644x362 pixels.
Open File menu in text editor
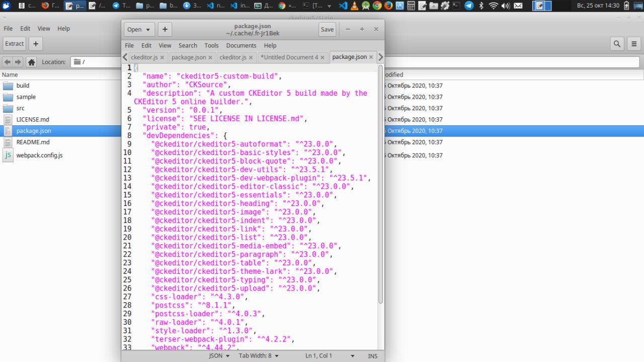point(129,45)
